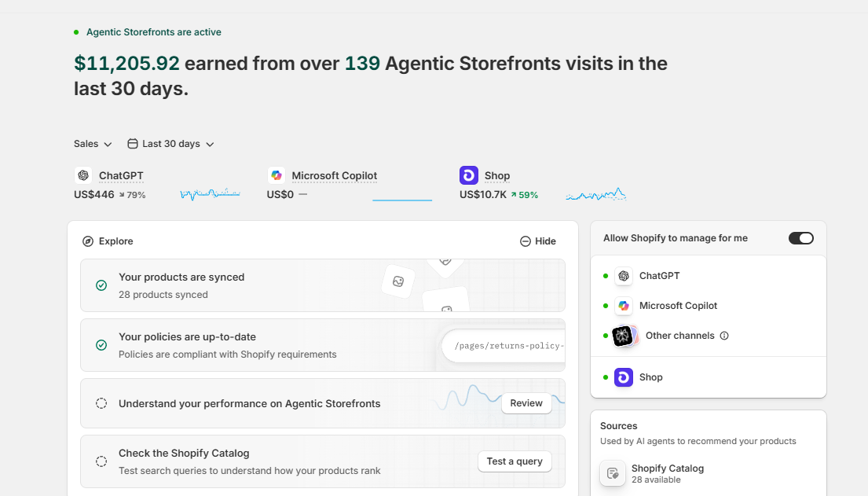Select the Other channels row
Image resolution: width=868 pixels, height=496 pixels.
click(709, 336)
